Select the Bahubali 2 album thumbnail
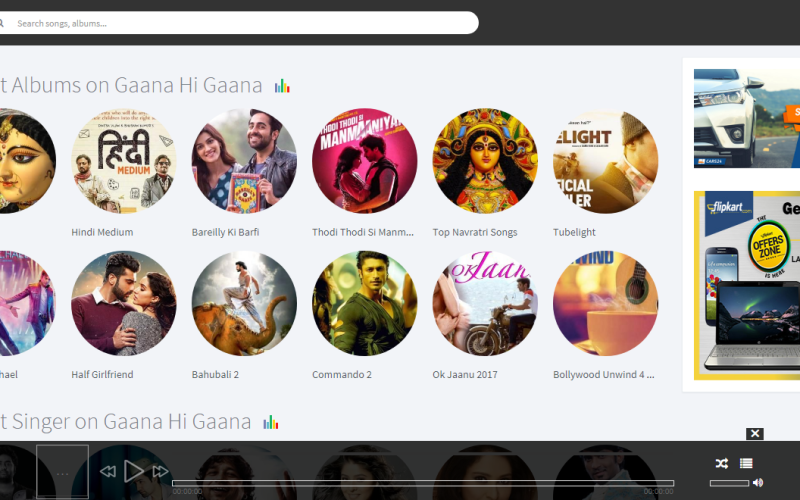800x500 pixels. [244, 303]
